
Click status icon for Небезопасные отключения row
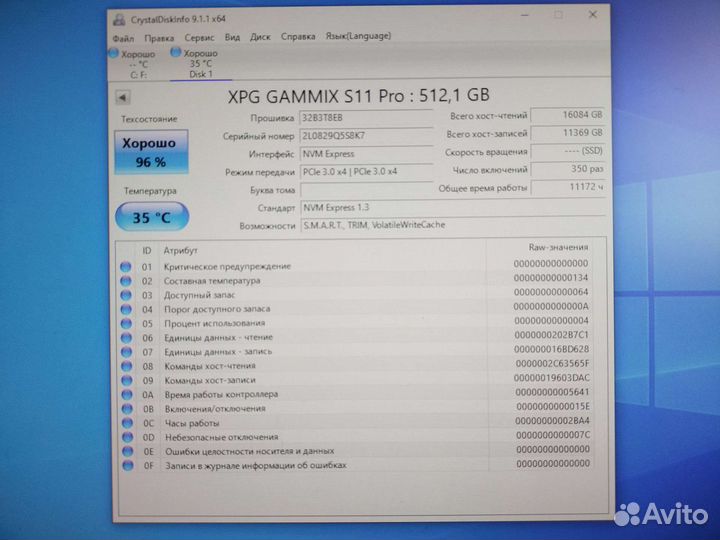click(x=128, y=438)
